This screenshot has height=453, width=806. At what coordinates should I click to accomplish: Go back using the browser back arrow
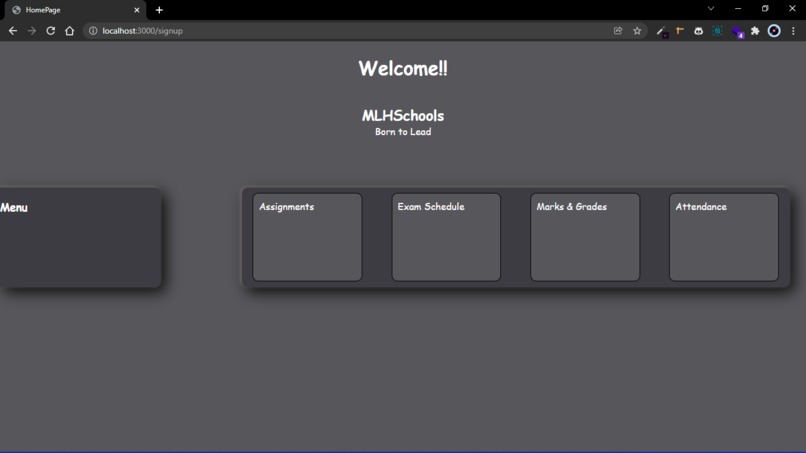click(x=13, y=31)
